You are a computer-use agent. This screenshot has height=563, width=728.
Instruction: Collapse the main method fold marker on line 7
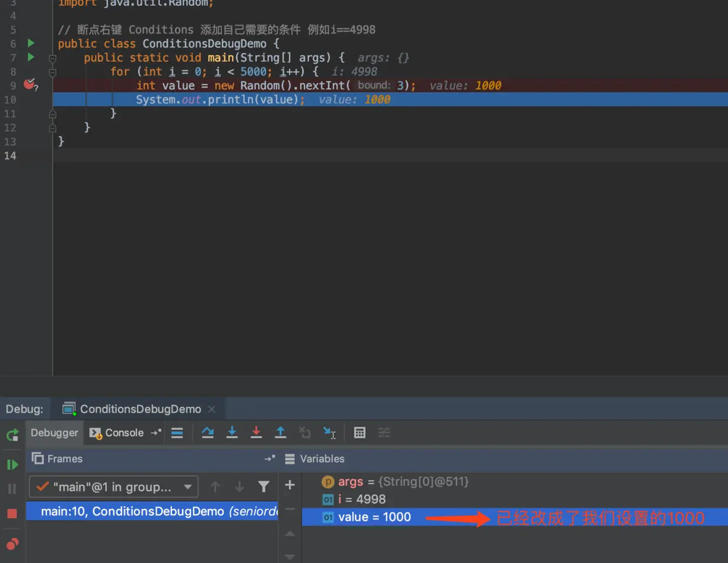pos(52,58)
